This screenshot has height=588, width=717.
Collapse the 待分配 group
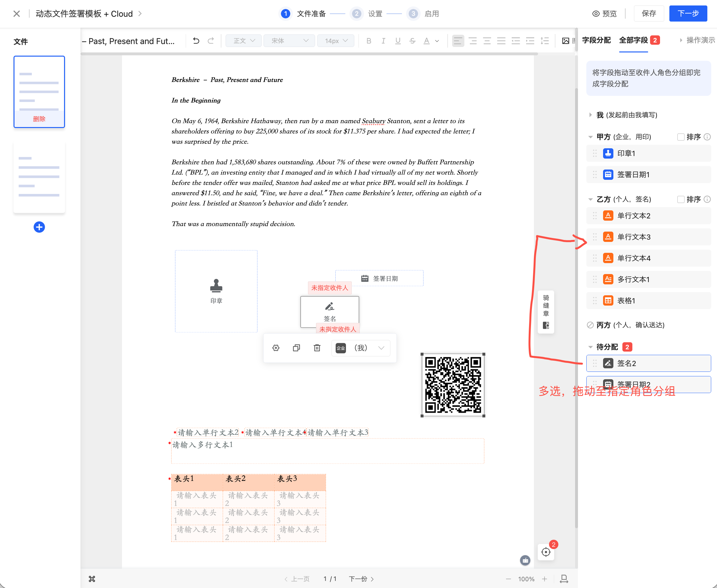coord(590,347)
